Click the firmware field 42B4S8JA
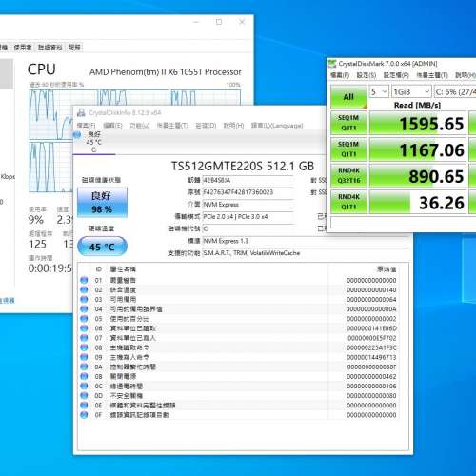Viewport: 476px width, 476px height. tap(248, 180)
